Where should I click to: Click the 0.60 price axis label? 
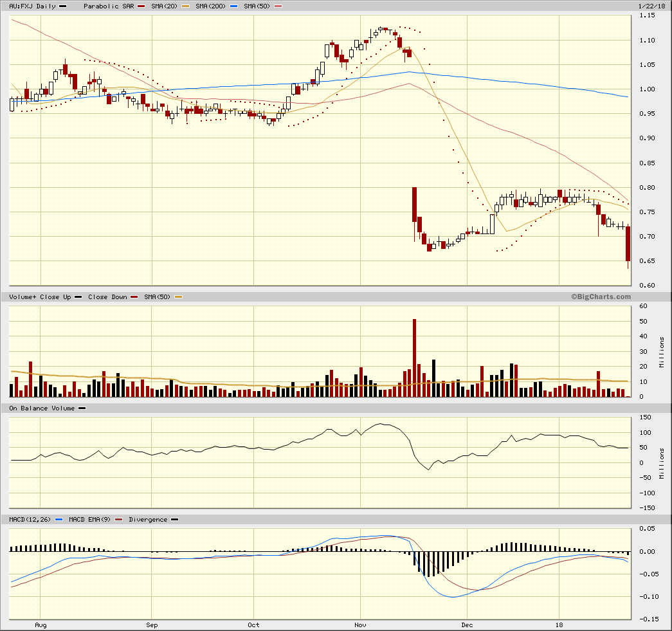(x=647, y=285)
